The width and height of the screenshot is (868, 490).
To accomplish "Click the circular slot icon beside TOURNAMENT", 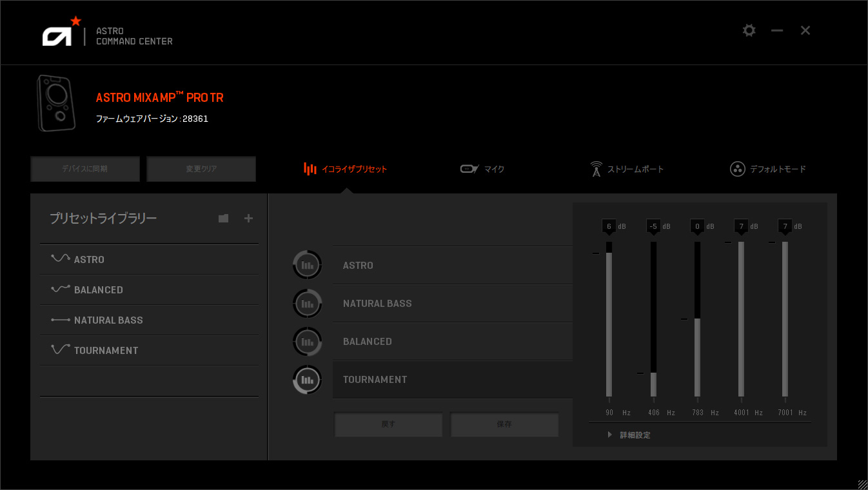I will [307, 379].
